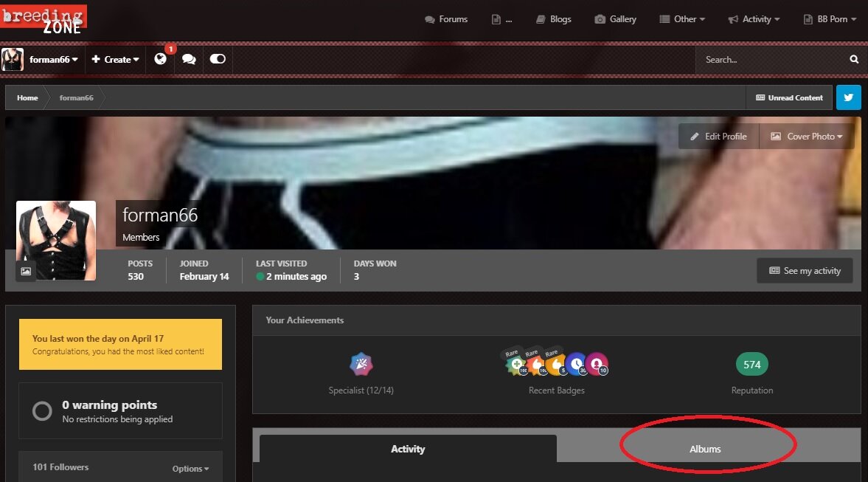Click the change profile photo icon
868x482 pixels.
pyautogui.click(x=26, y=271)
